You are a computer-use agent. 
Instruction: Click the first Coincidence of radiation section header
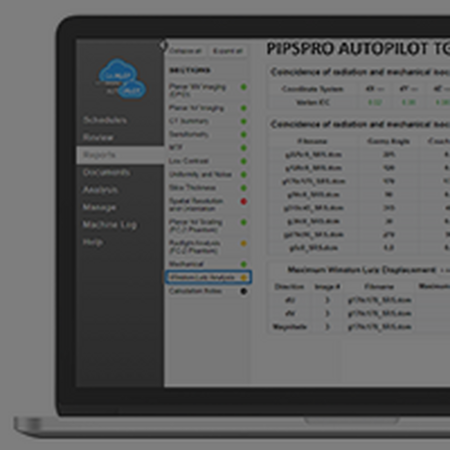click(x=360, y=72)
